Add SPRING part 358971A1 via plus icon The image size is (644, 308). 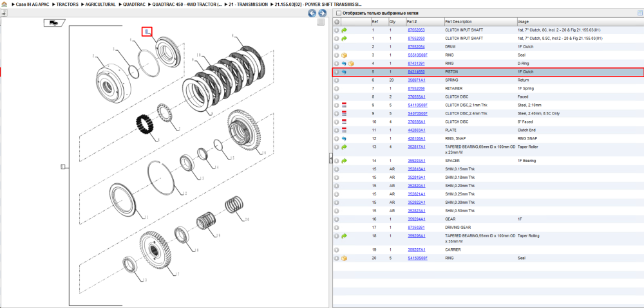[336, 80]
